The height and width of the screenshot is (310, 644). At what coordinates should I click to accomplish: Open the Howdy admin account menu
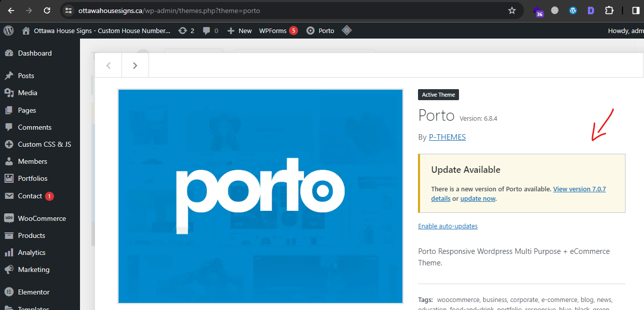[x=625, y=31]
